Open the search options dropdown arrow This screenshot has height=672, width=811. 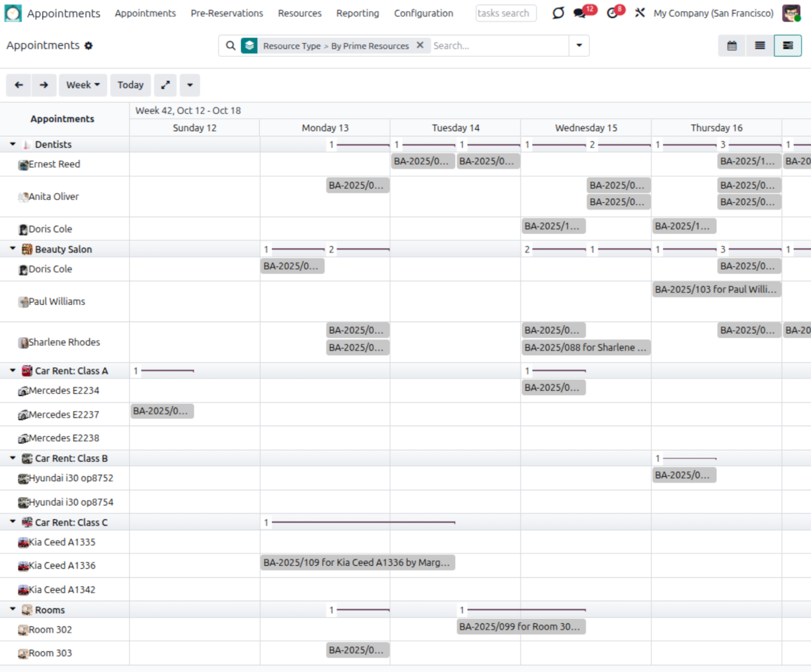579,46
